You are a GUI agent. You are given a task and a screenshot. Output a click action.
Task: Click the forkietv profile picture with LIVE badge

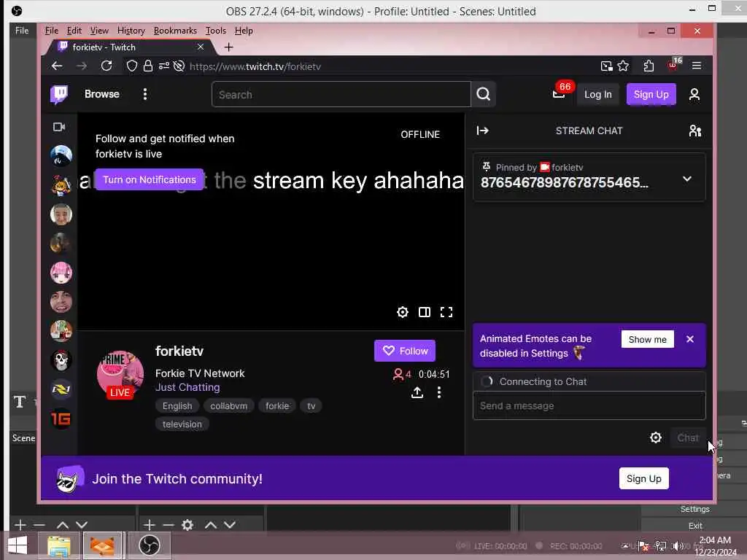pyautogui.click(x=120, y=376)
